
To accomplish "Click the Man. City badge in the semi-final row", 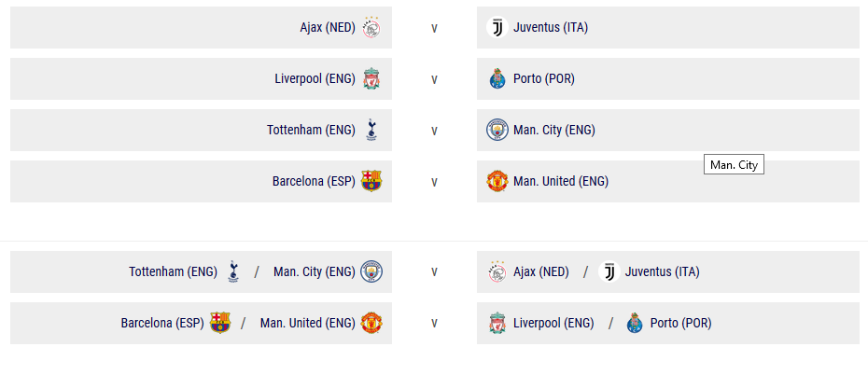I will (371, 271).
